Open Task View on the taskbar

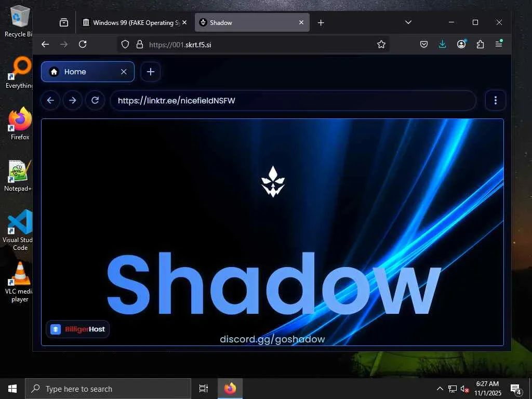(204, 389)
